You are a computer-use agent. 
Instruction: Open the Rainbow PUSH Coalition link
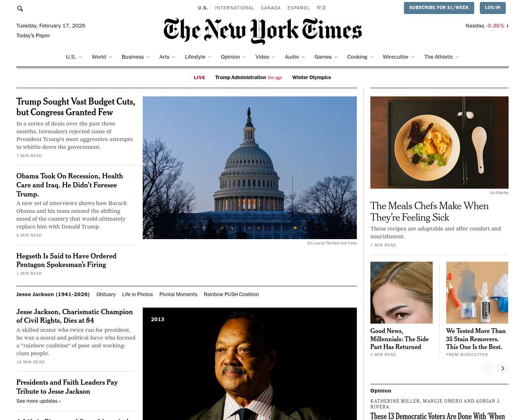tap(231, 294)
